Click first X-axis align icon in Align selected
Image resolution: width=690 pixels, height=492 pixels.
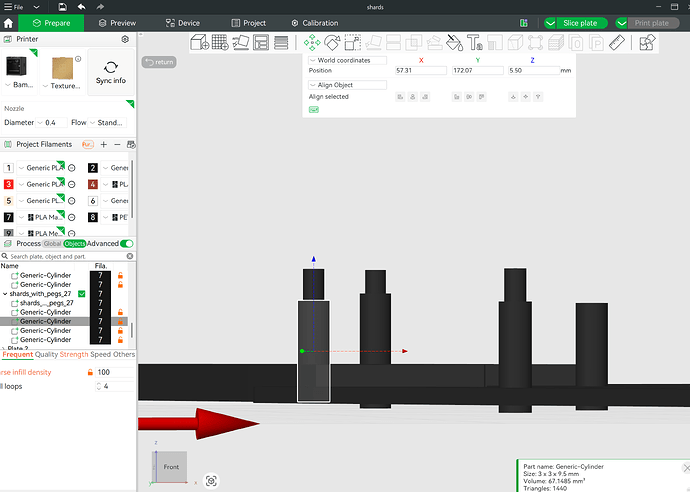[400, 97]
